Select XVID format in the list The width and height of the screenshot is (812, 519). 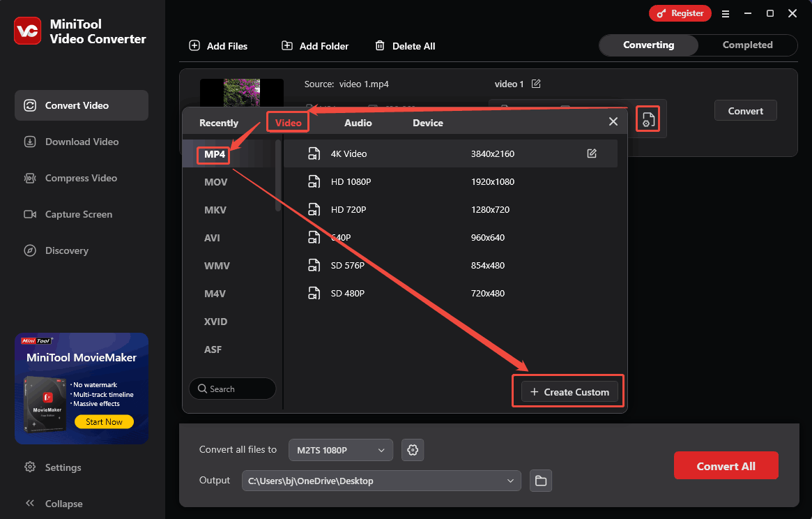click(x=215, y=322)
